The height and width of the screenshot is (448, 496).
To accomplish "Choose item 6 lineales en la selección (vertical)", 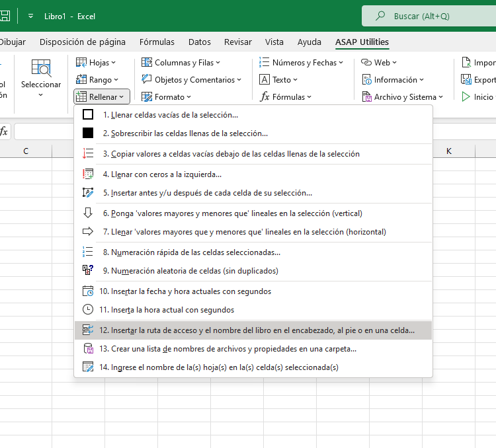I will point(253,213).
